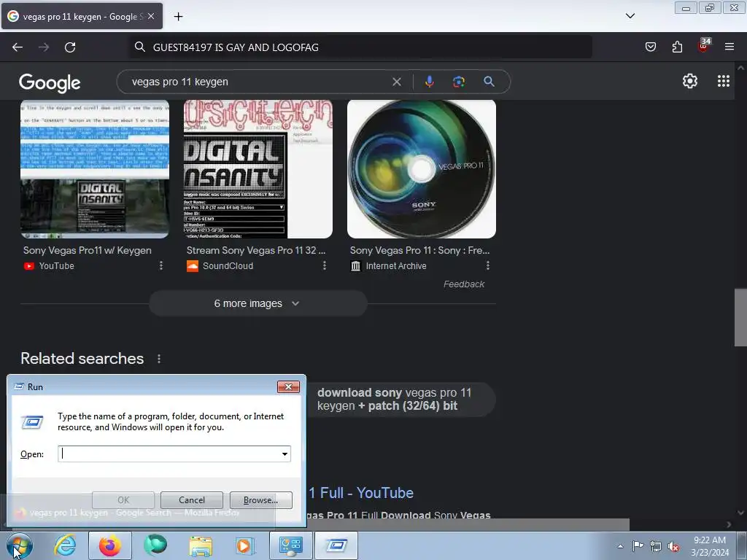Click the Windows Start orb
747x560 pixels.
(19, 545)
